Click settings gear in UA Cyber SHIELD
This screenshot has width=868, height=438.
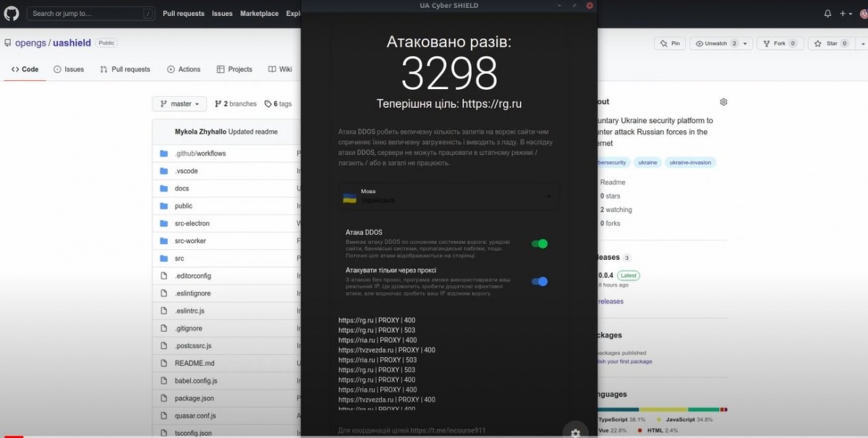point(575,432)
